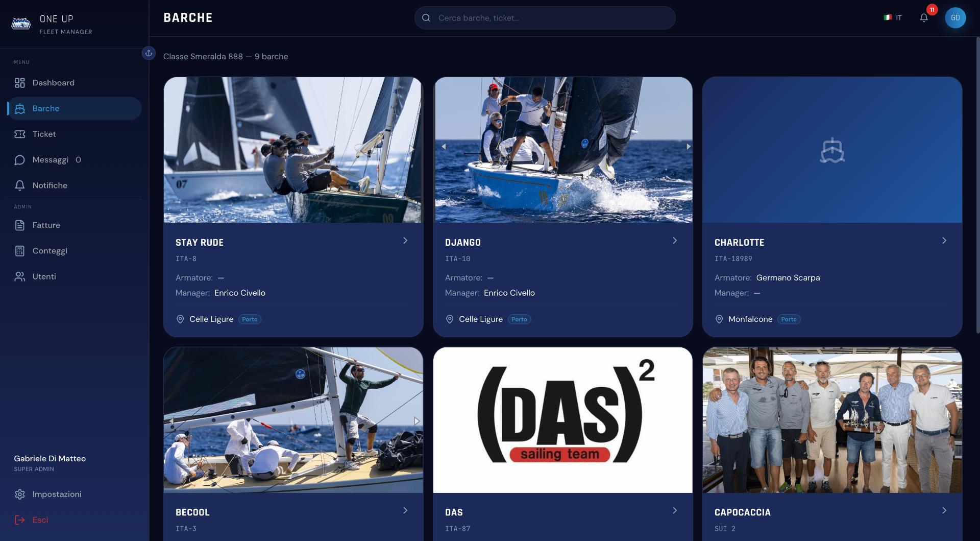Open Notifiche from the sidebar

click(x=75, y=185)
